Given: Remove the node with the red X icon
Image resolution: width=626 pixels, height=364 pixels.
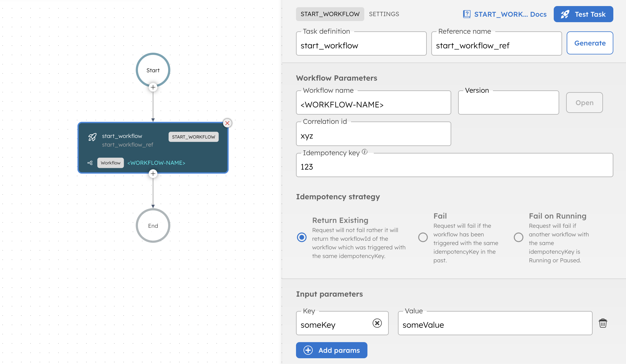Looking at the screenshot, I should 227,123.
